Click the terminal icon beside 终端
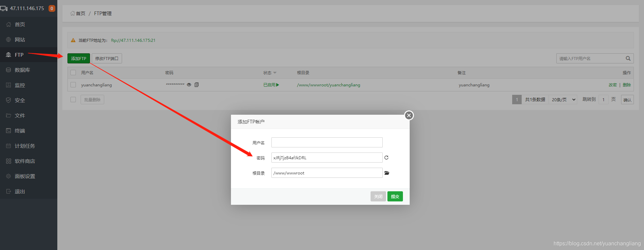This screenshot has width=644, height=250. [8, 131]
